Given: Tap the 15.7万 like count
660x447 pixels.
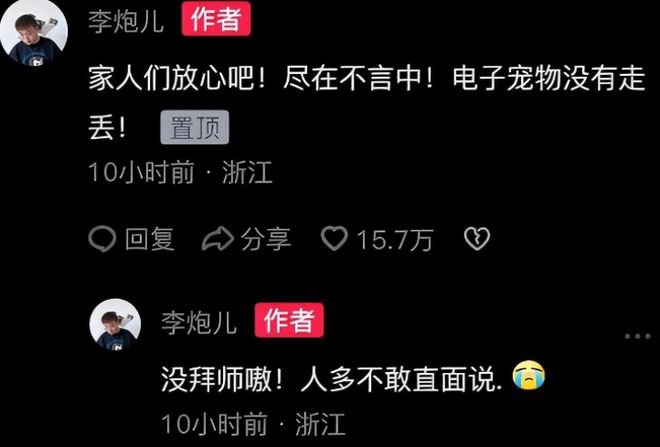Looking at the screenshot, I should coord(395,240).
